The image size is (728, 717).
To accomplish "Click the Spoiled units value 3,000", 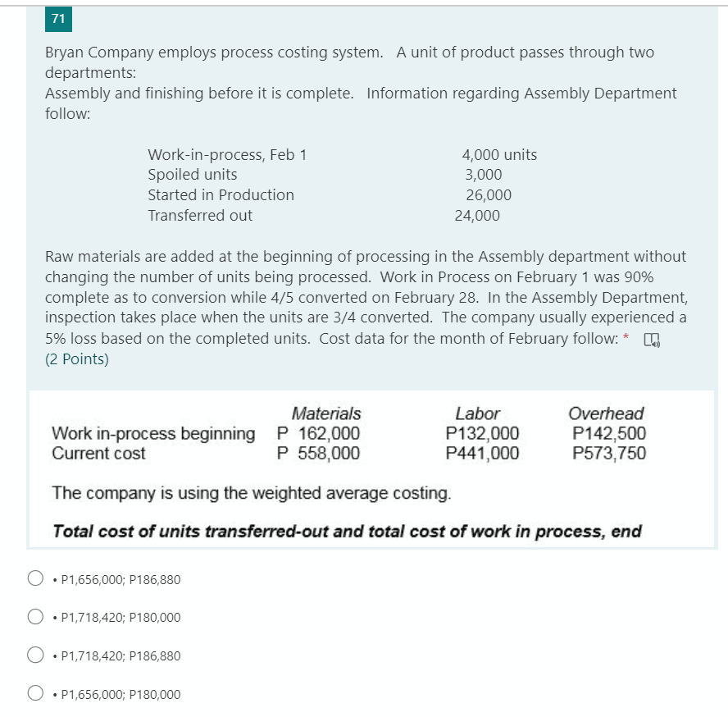I will (482, 174).
